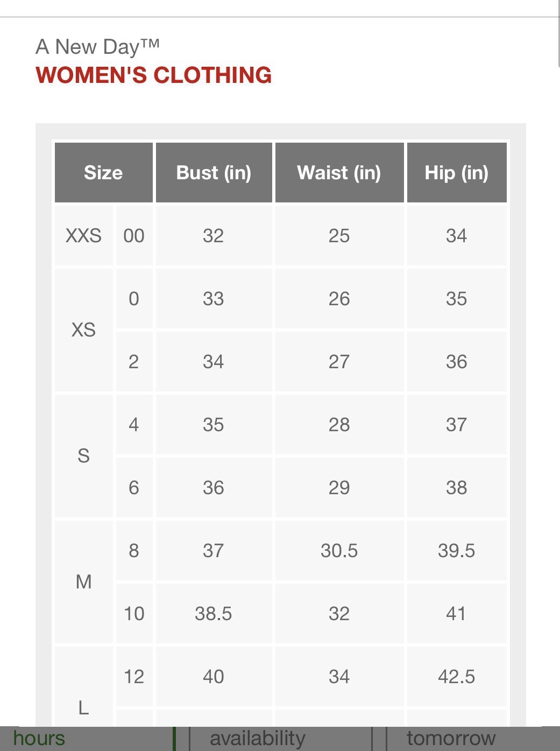The width and height of the screenshot is (560, 751).
Task: Click the Waist (in) column header
Action: tap(339, 173)
